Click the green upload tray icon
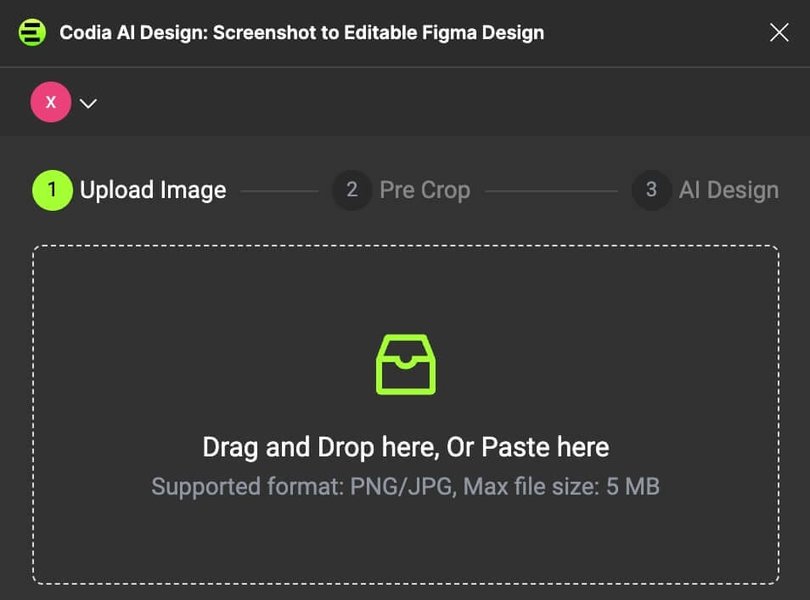 coord(405,364)
